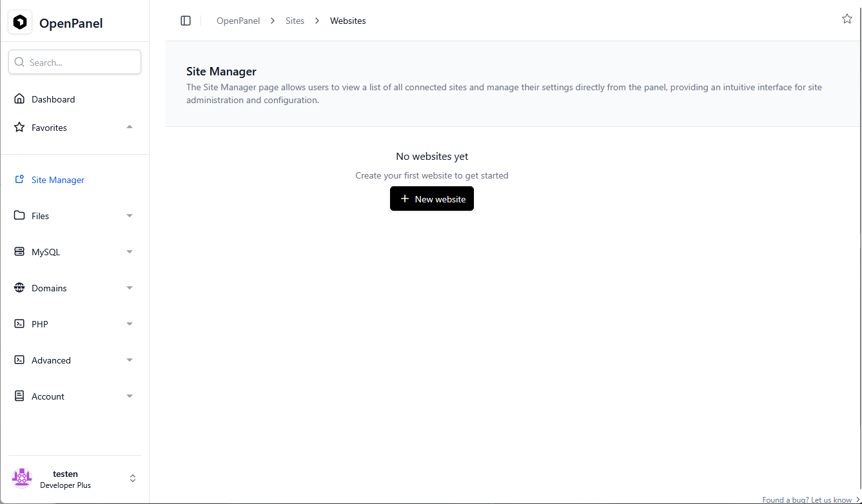Viewport: 862px width, 504px height.
Task: Select the MySQL menu label
Action: tap(46, 252)
